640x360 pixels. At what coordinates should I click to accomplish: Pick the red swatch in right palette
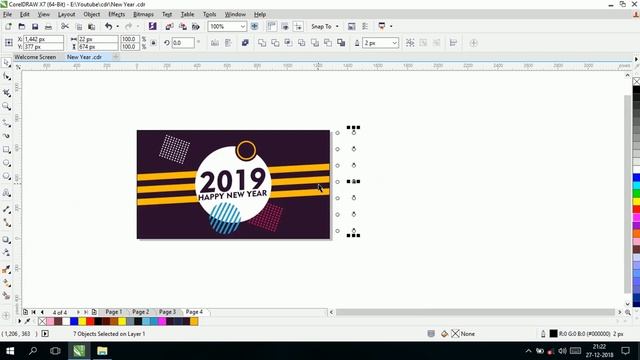point(636,209)
